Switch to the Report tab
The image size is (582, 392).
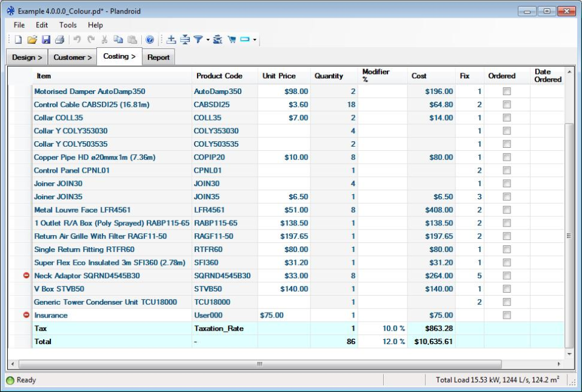coord(159,56)
